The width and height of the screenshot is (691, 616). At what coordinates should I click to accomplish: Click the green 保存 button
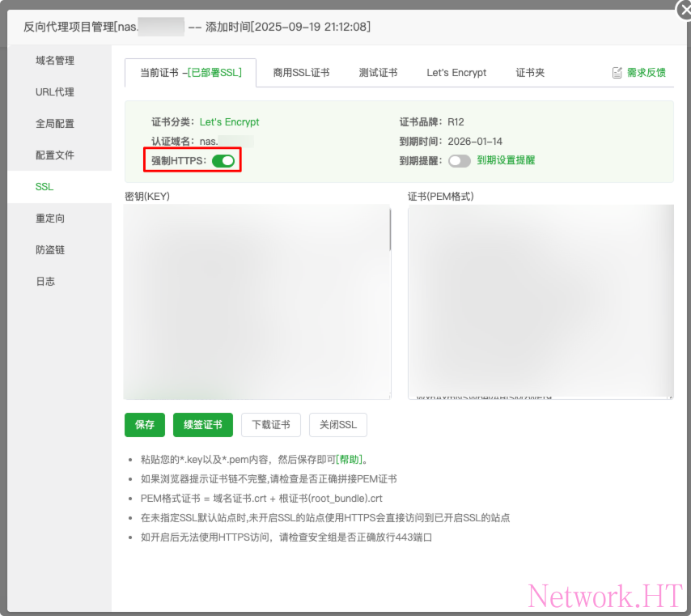145,425
